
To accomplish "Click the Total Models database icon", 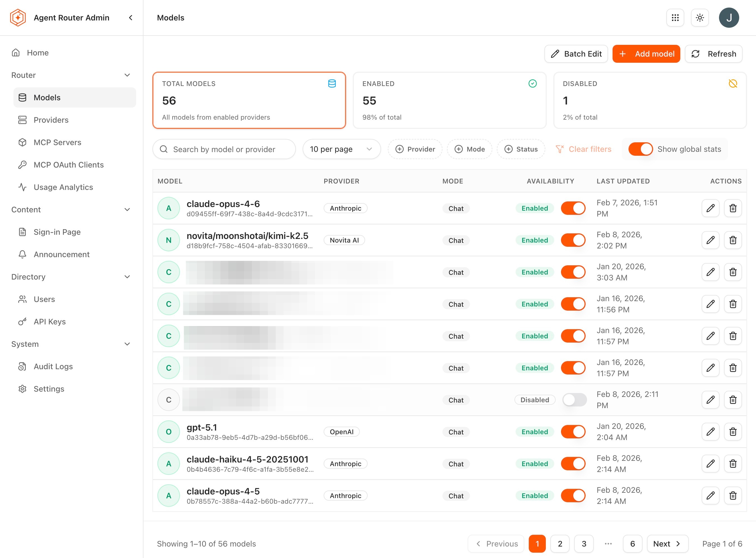I will pos(332,83).
